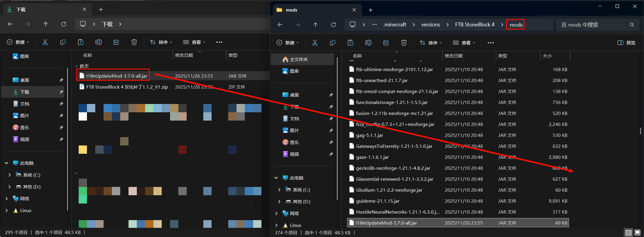
Task: Click the Cut icon in mods window toolbar
Action: pos(315,43)
